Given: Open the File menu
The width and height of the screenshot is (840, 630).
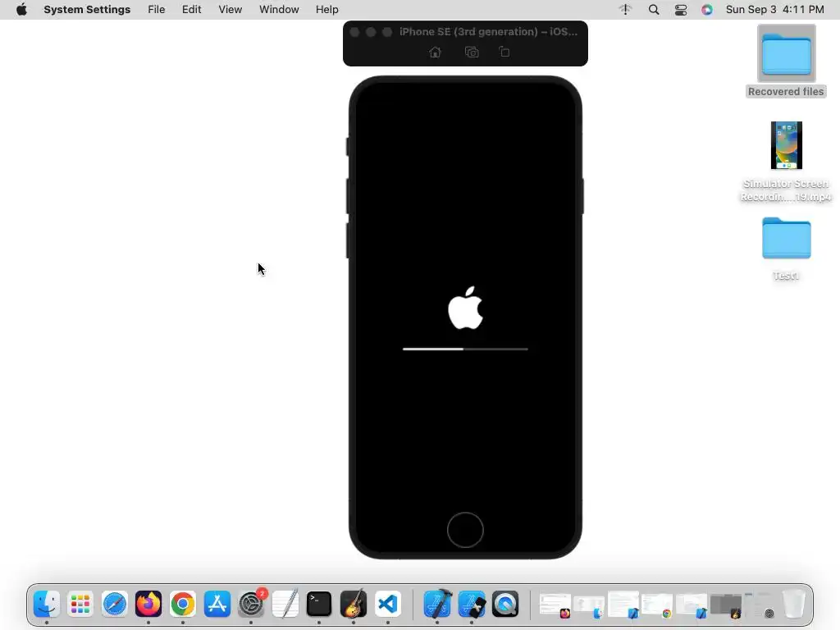Looking at the screenshot, I should pyautogui.click(x=157, y=10).
